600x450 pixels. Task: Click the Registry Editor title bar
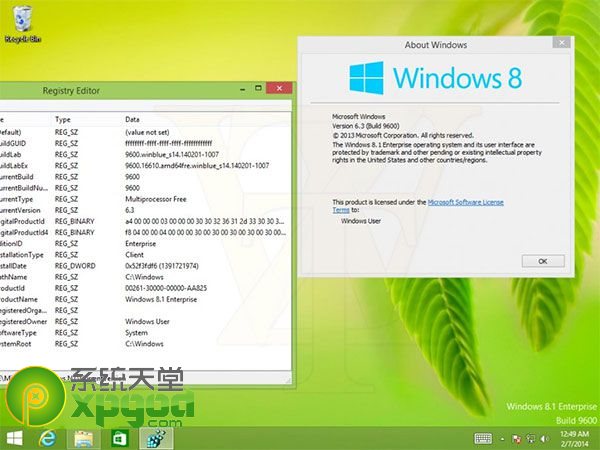pos(71,91)
